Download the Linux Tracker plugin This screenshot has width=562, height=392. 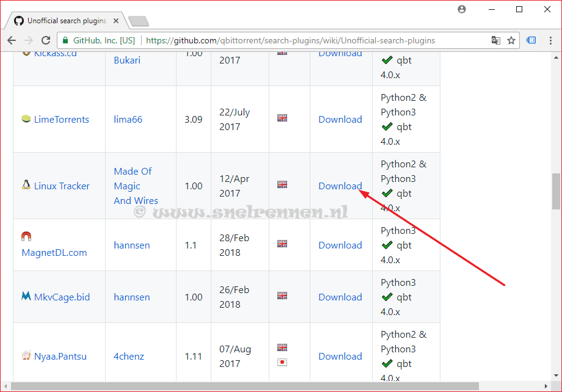(x=340, y=186)
